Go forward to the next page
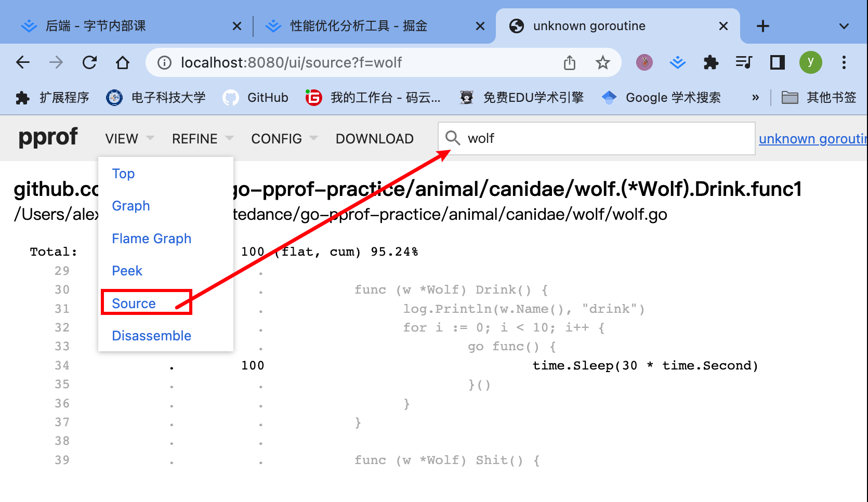The image size is (868, 502). click(56, 63)
